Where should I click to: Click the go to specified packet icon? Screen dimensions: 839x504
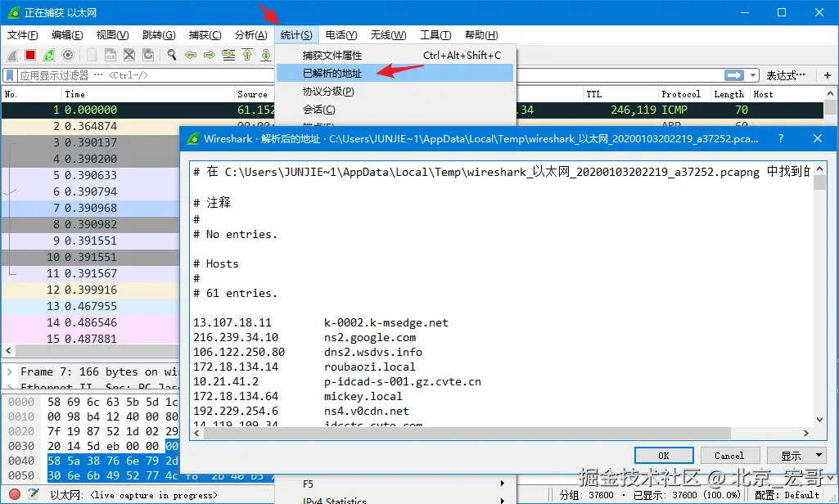[228, 55]
